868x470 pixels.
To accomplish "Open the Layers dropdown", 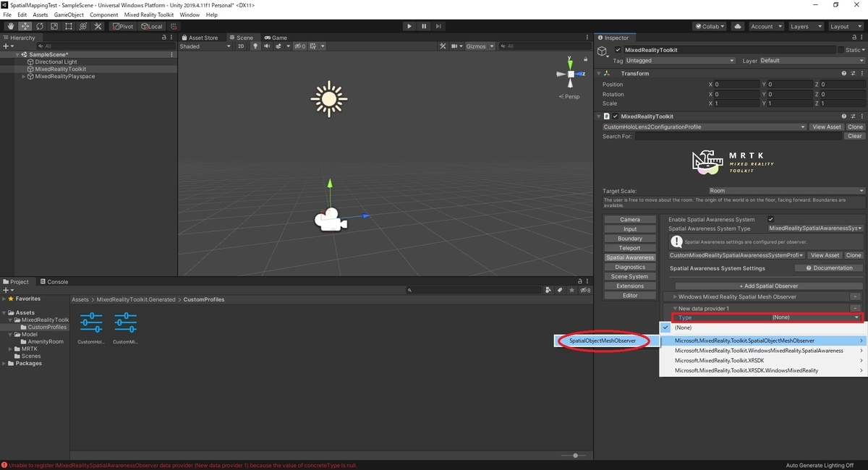I will pyautogui.click(x=805, y=26).
